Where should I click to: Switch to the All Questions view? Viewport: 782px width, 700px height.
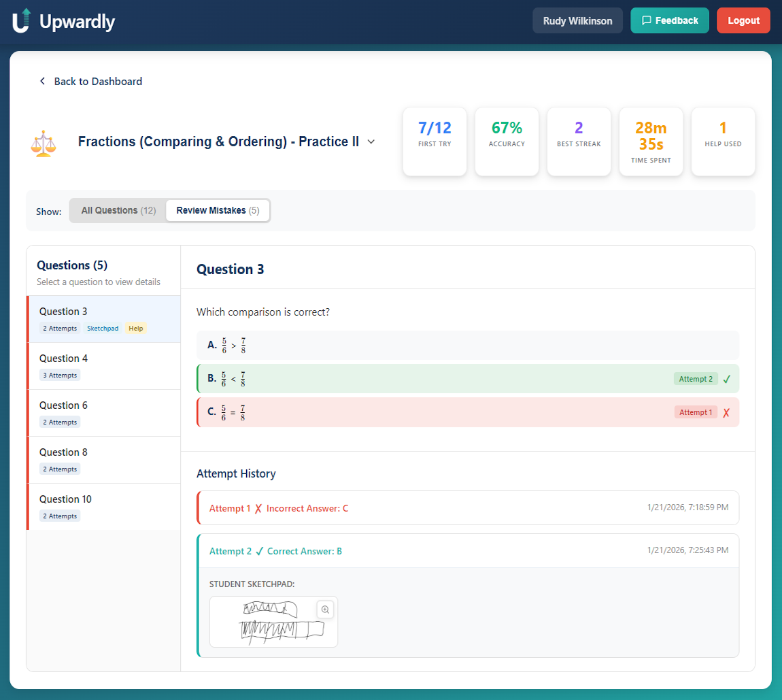118,210
